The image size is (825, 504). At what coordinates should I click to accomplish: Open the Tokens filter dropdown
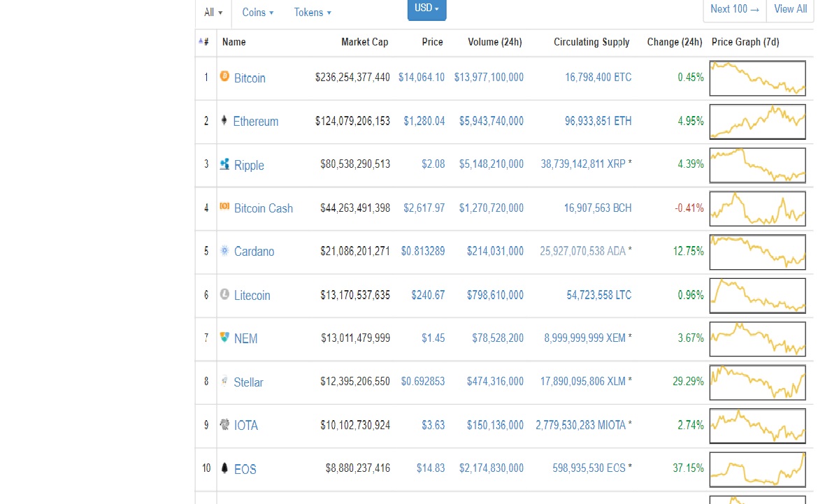(313, 12)
